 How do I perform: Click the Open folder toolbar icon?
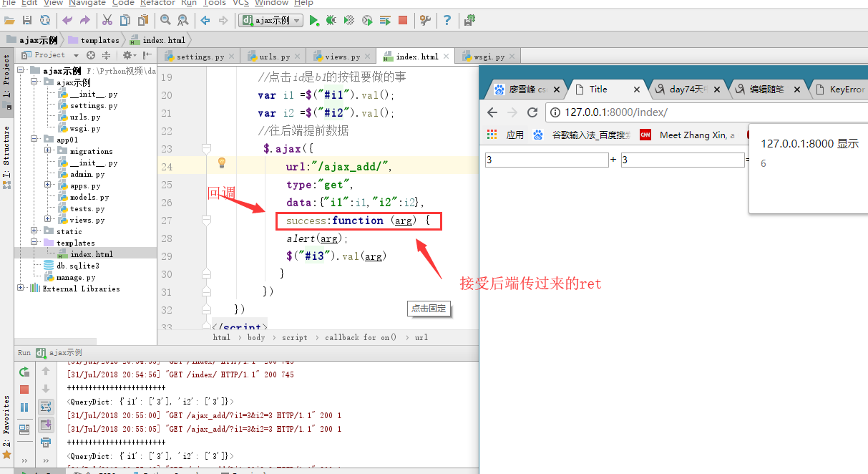point(10,20)
